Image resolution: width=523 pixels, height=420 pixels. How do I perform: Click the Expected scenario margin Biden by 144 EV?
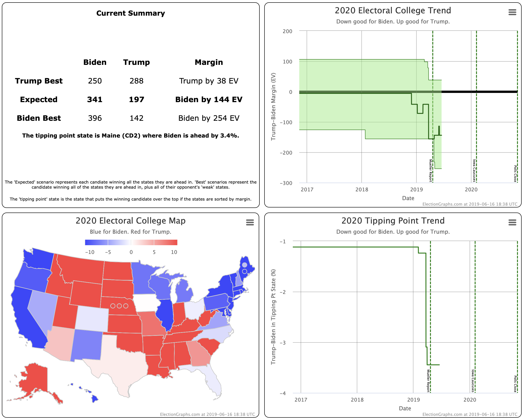[x=209, y=99]
